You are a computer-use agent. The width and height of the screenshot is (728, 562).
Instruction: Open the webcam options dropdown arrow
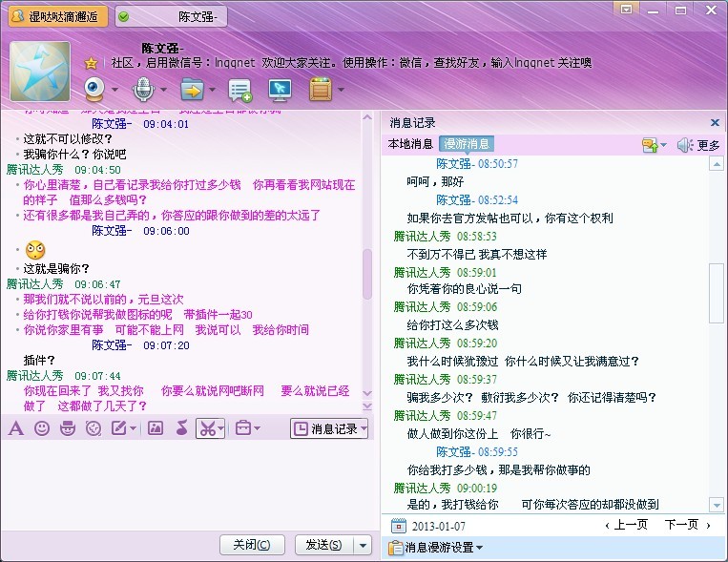pyautogui.click(x=114, y=89)
